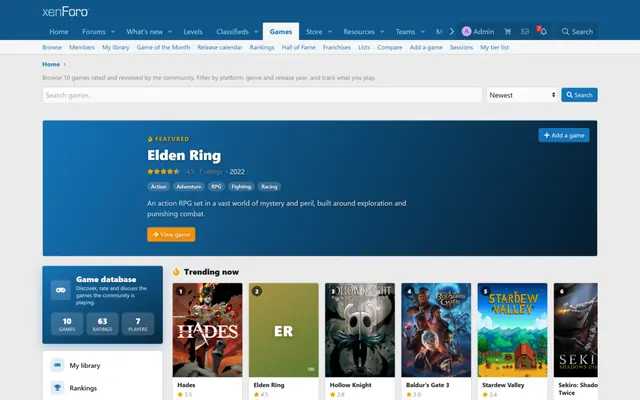Screen dimensions: 640x400
Task: Click the Home breadcrumb link
Action: tap(51, 64)
